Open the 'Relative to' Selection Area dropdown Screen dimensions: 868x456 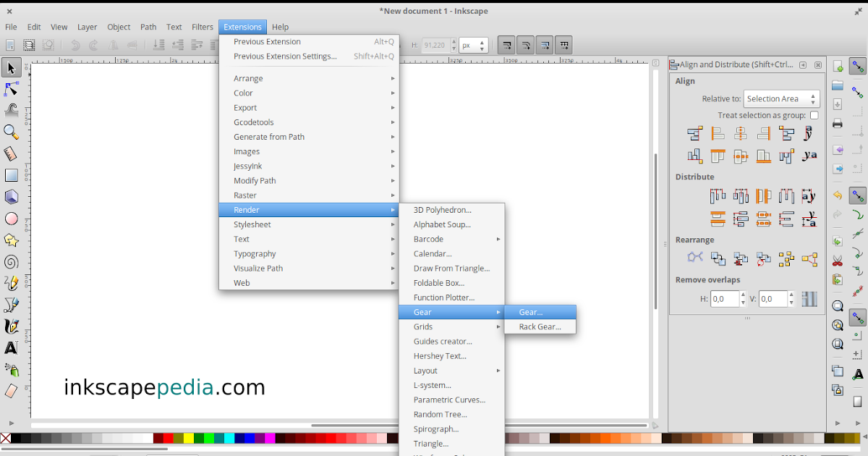[781, 98]
